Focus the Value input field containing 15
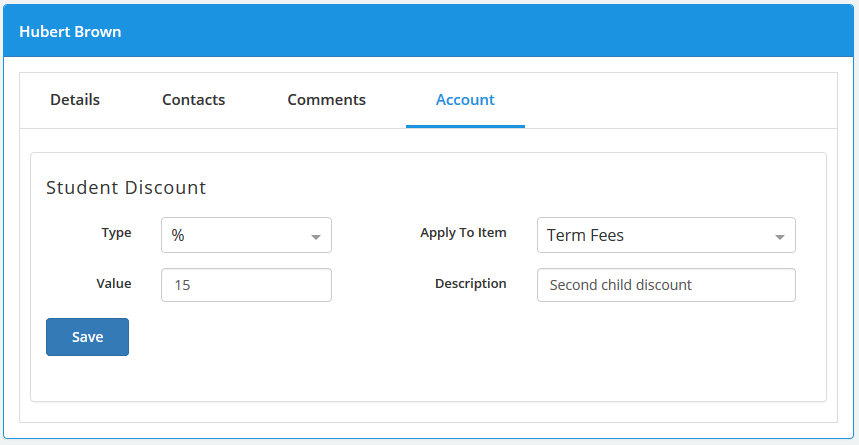 click(x=247, y=285)
